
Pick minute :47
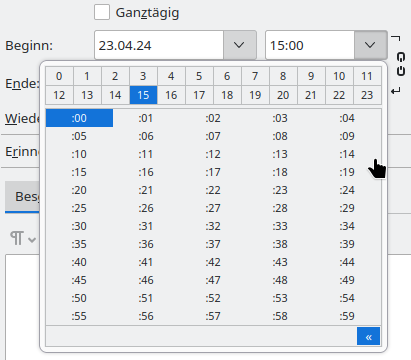pos(213,280)
